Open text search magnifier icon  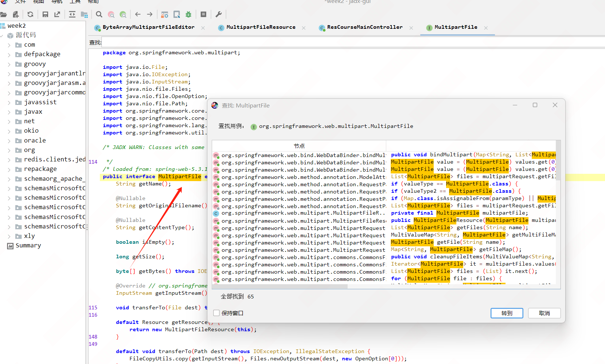click(99, 15)
